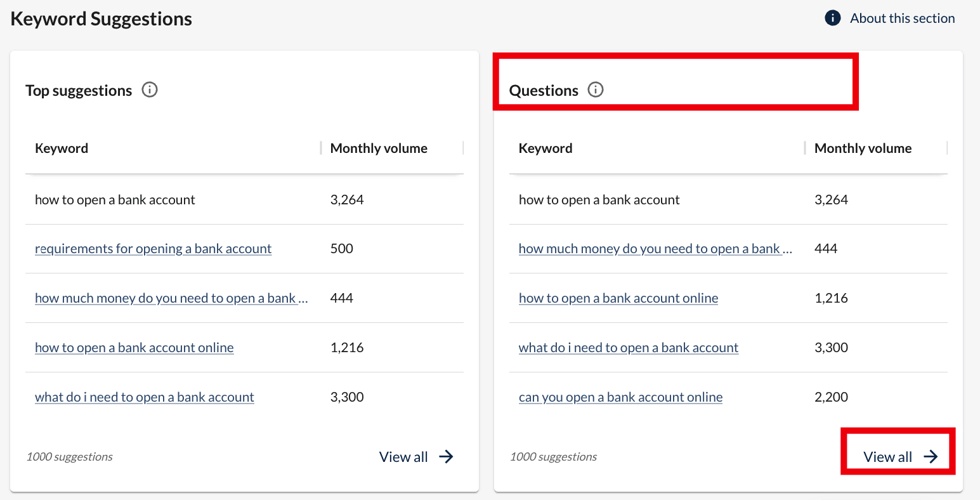Open the About this section text link

tap(902, 18)
